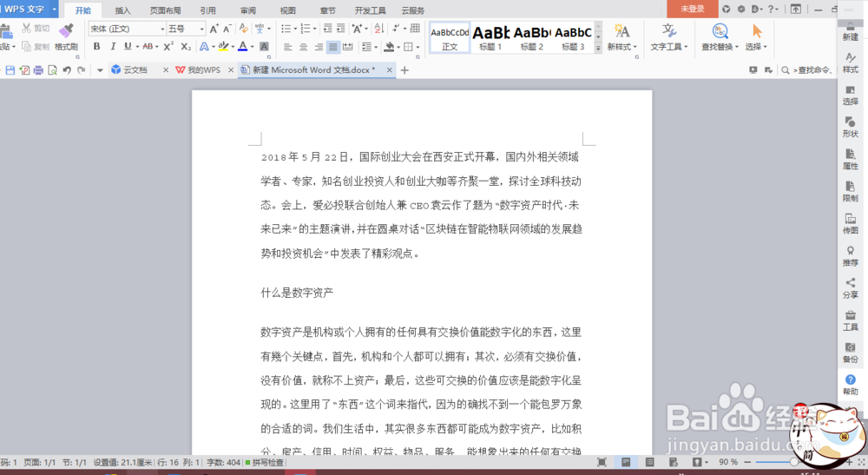This screenshot has width=868, height=475.
Task: Click the Not Logged In (未登录) button
Action: coord(693,9)
